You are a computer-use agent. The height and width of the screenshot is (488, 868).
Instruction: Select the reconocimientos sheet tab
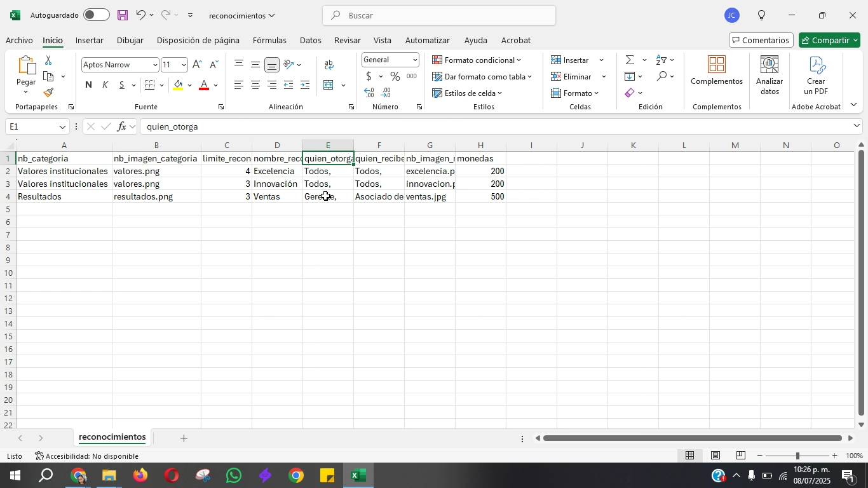[112, 437]
